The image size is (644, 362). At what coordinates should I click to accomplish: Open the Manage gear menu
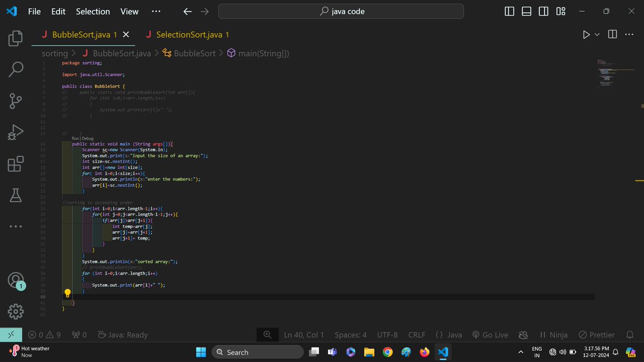[16, 312]
